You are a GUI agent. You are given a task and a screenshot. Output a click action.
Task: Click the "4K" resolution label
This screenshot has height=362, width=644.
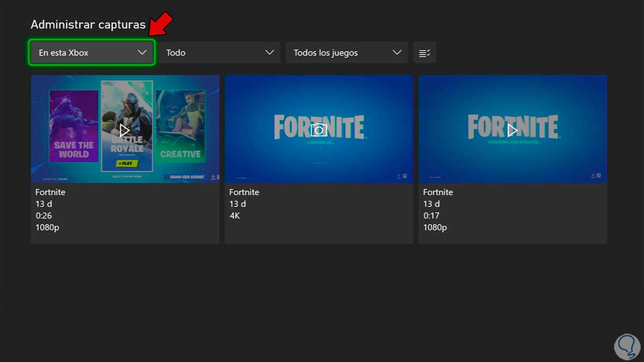(x=235, y=216)
